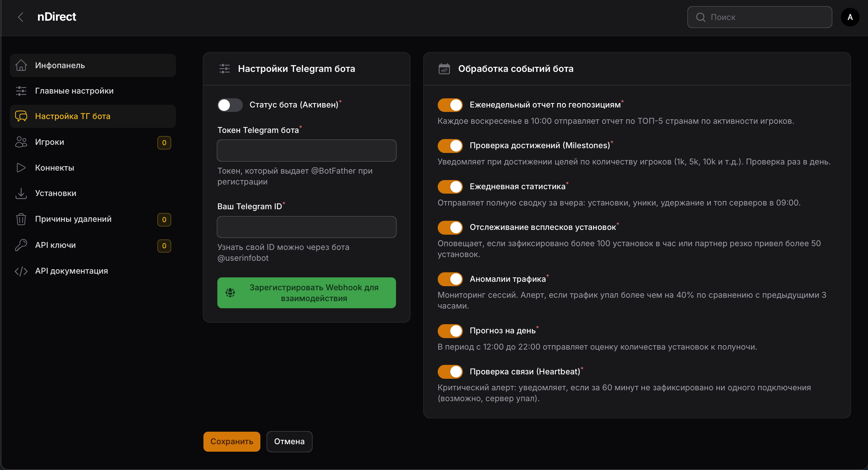Switch off Проверка связи (Heartbeat) toggle
Image resolution: width=868 pixels, height=470 pixels.
[x=450, y=372]
